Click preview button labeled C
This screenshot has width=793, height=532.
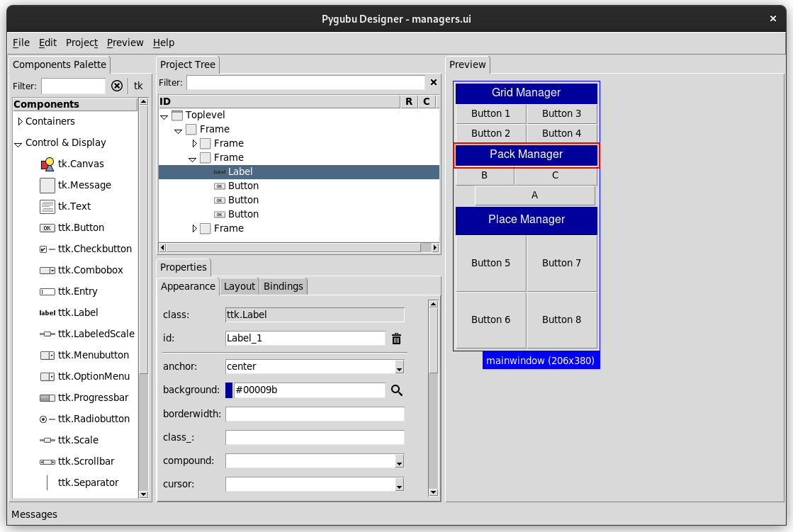(x=556, y=176)
